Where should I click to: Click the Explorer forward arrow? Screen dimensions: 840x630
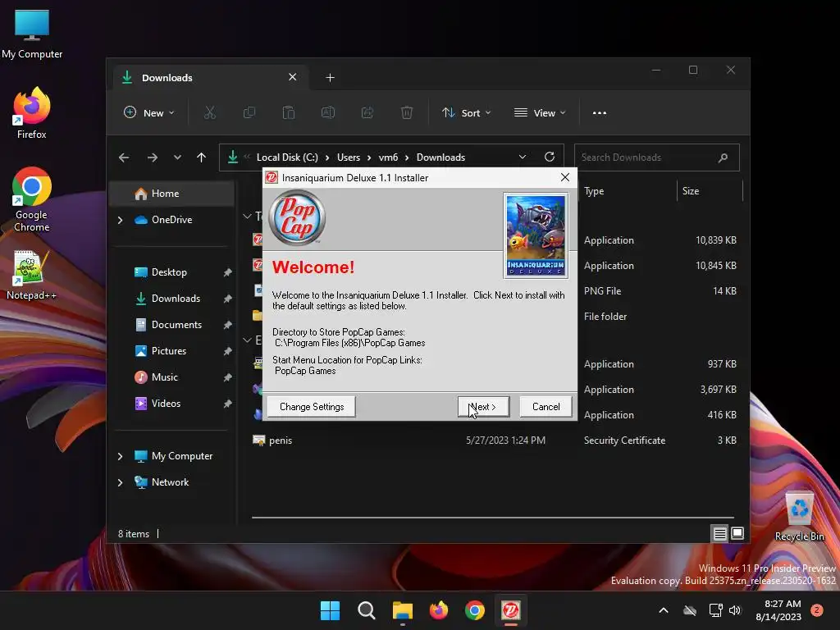(152, 157)
